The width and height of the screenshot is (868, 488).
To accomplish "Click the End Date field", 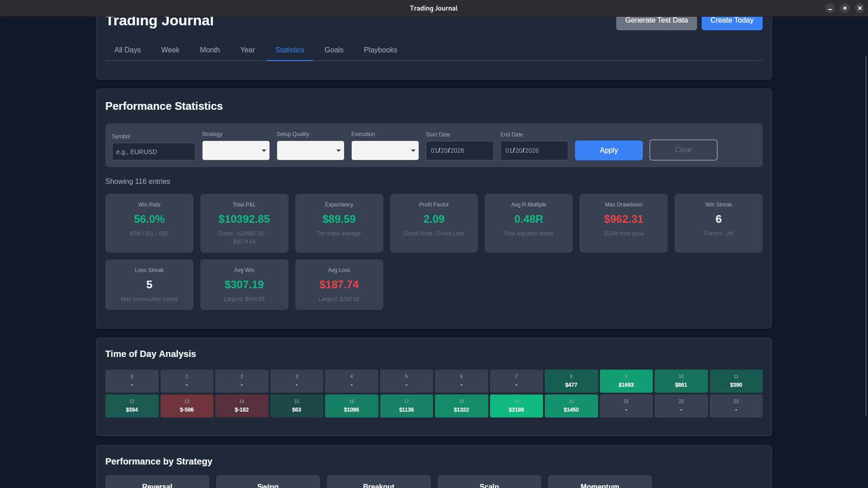I will coord(534,150).
